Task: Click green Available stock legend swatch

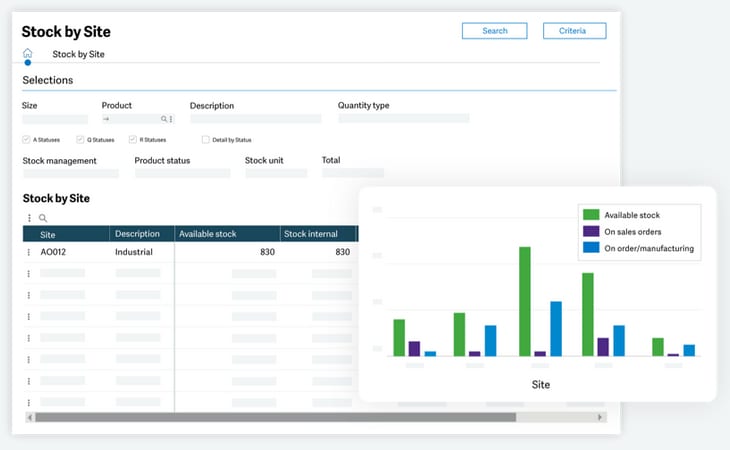Action: (591, 215)
